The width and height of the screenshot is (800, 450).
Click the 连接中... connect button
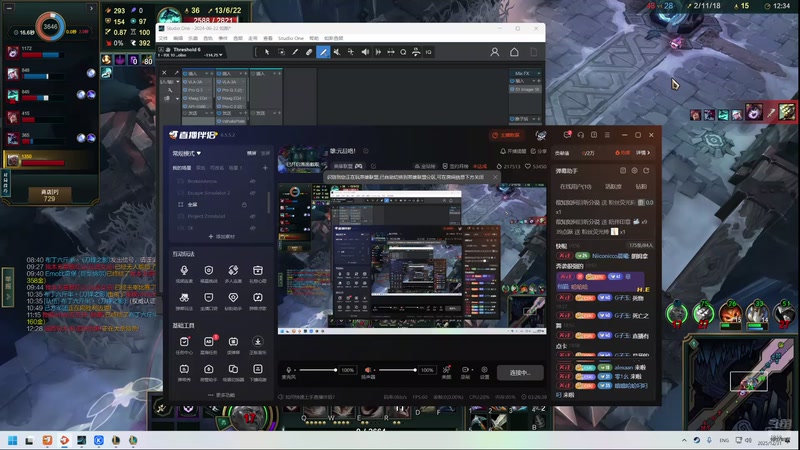click(x=520, y=372)
